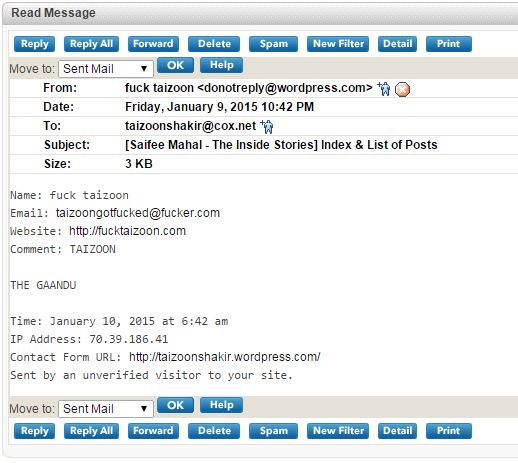
Task: Delete this message from top toolbar
Action: click(x=214, y=44)
